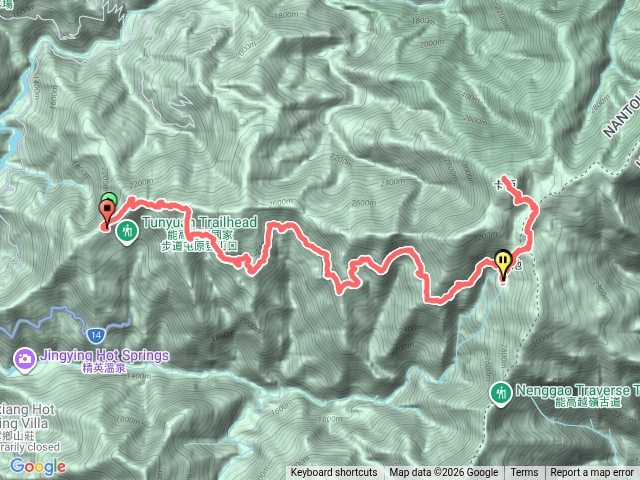Click the green start marker behind the red pin
Screen dimensions: 640x480
coord(110,198)
